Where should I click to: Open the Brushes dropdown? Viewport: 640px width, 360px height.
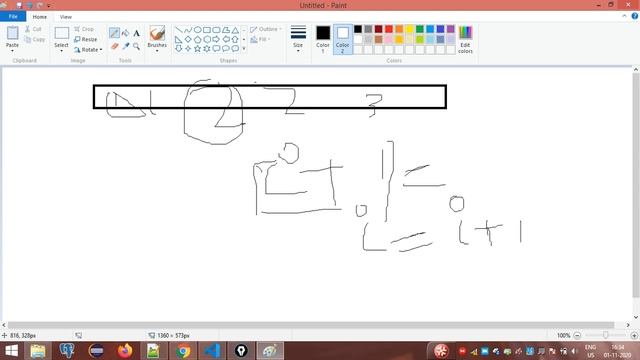157,51
